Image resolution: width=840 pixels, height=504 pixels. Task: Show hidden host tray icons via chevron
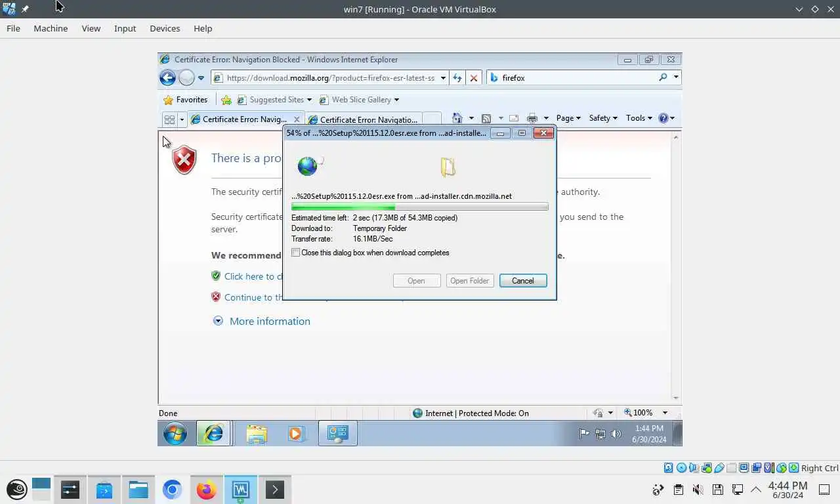pyautogui.click(x=756, y=490)
